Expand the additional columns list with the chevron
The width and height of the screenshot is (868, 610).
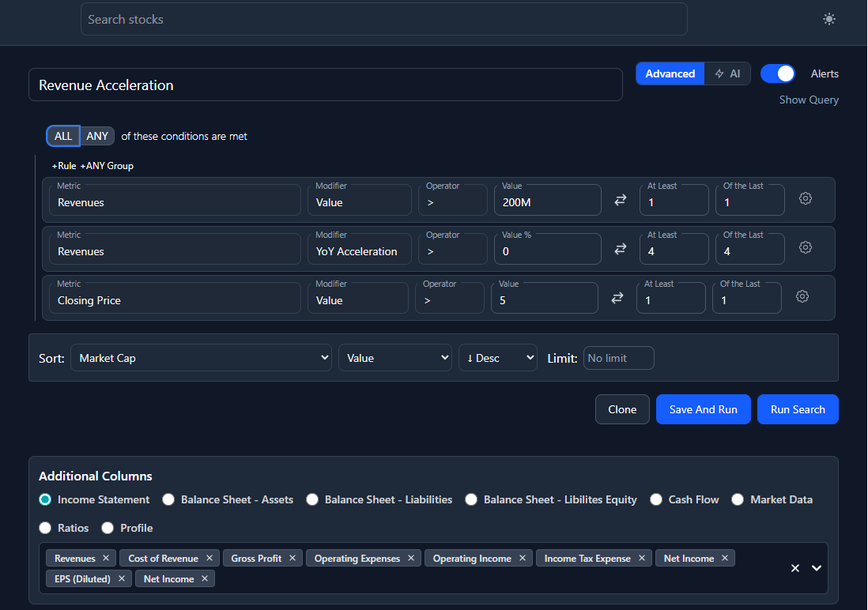(x=817, y=568)
